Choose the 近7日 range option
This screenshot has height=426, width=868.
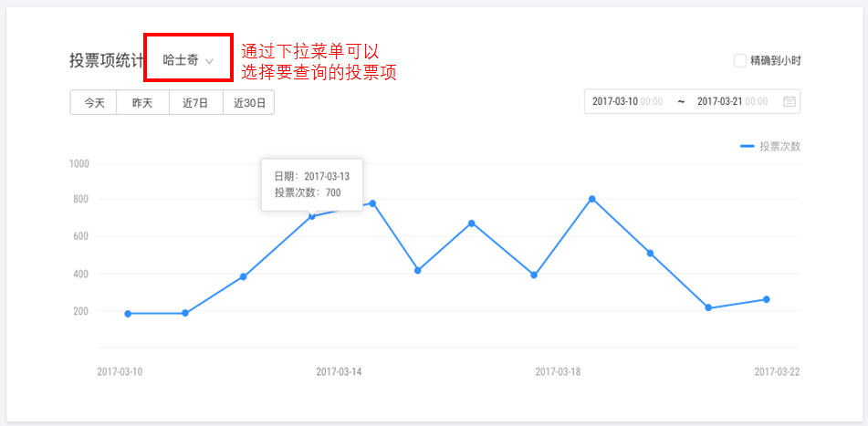pyautogui.click(x=195, y=103)
